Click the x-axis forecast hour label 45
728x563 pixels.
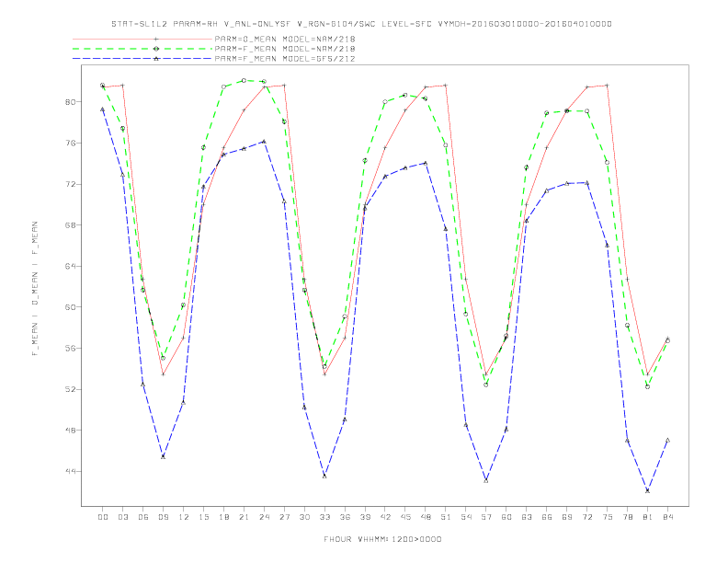click(x=405, y=517)
